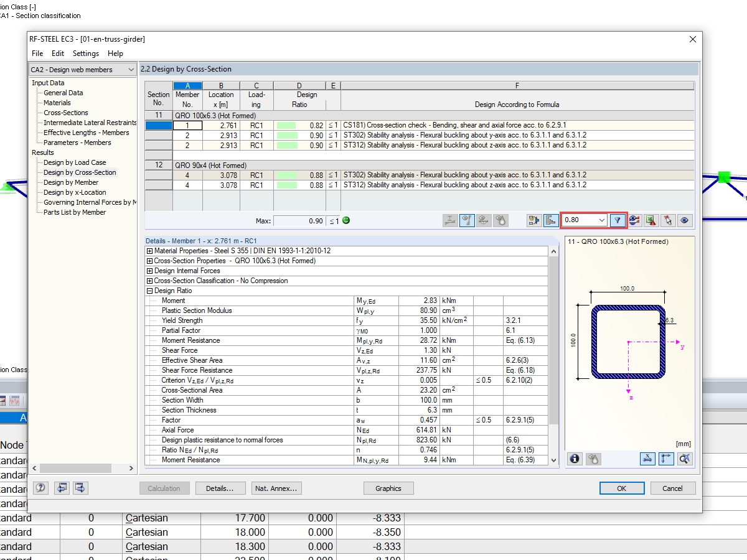
Task: Open the Nat. Annex dialog
Action: tap(276, 488)
